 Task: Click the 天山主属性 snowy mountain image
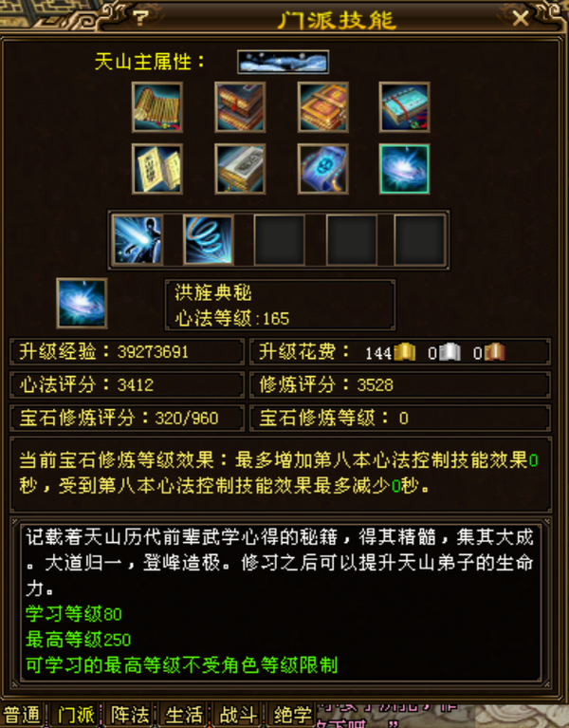pyautogui.click(x=283, y=62)
